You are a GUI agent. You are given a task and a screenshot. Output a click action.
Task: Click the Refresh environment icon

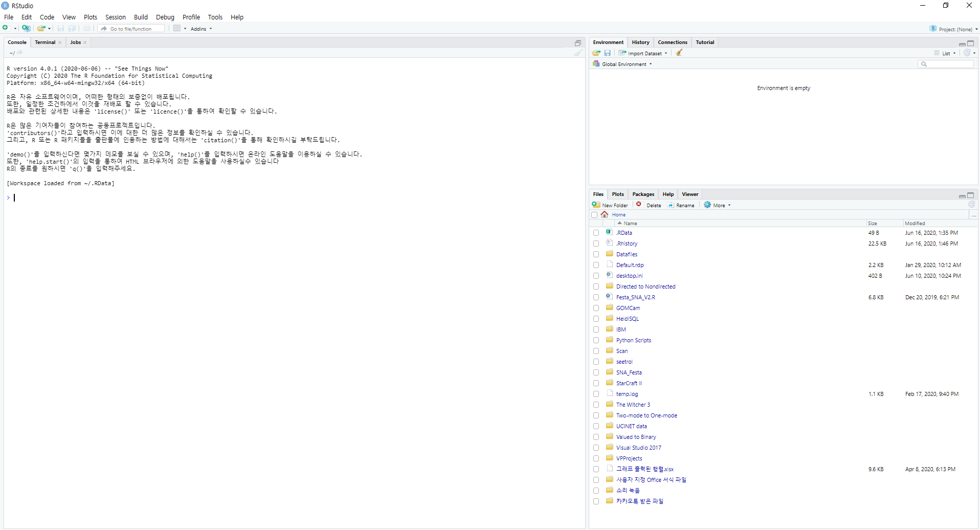[x=967, y=53]
